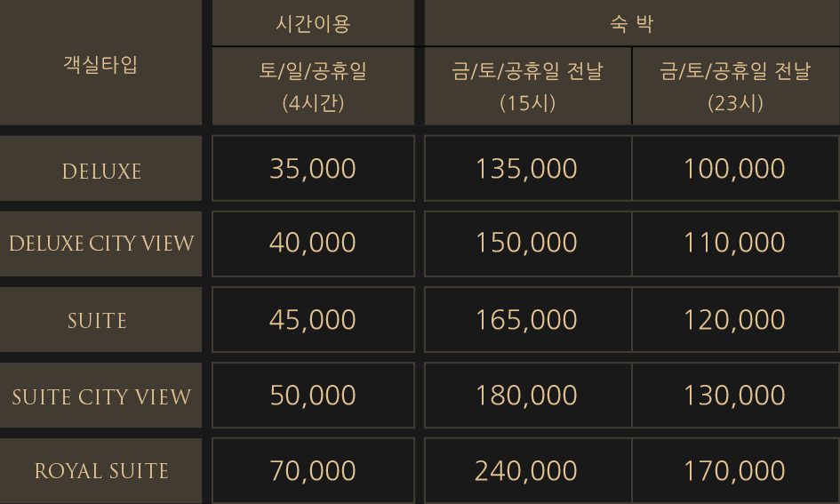Click the 70,000 Royal Suite hourly price
Screen dimensions: 840x504
[x=314, y=471]
